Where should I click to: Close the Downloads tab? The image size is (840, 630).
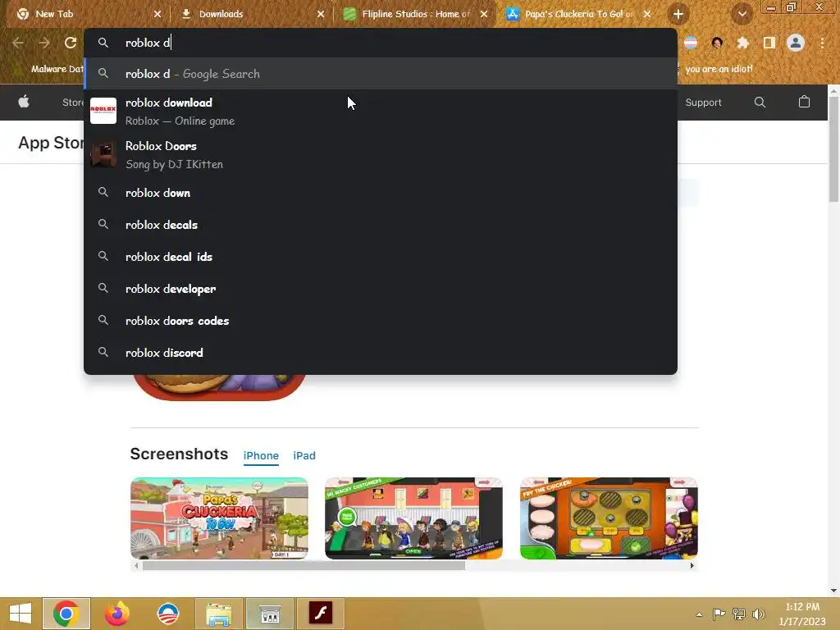pos(321,14)
